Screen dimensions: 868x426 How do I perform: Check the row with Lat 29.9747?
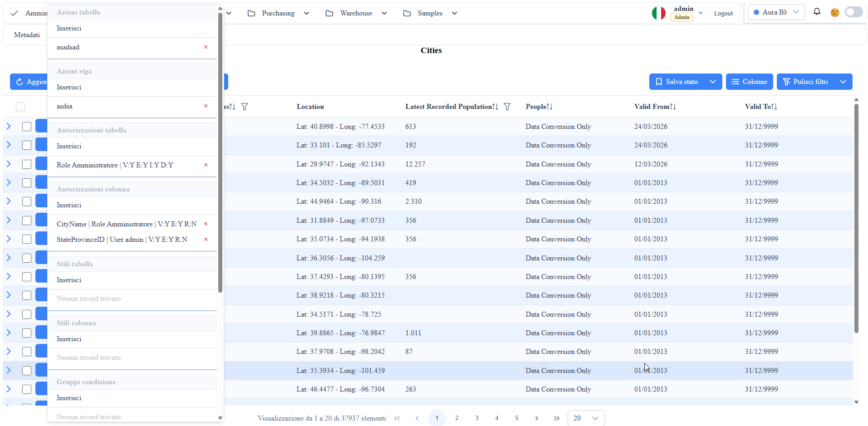[x=27, y=164]
